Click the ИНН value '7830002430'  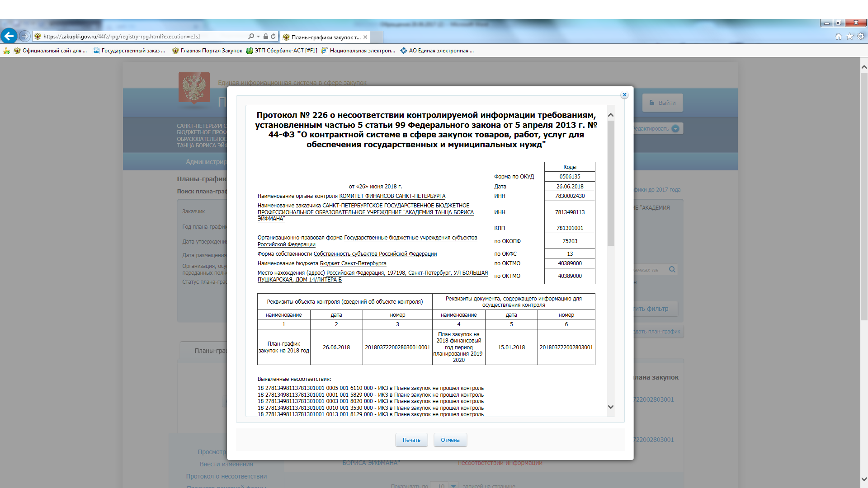pyautogui.click(x=570, y=196)
